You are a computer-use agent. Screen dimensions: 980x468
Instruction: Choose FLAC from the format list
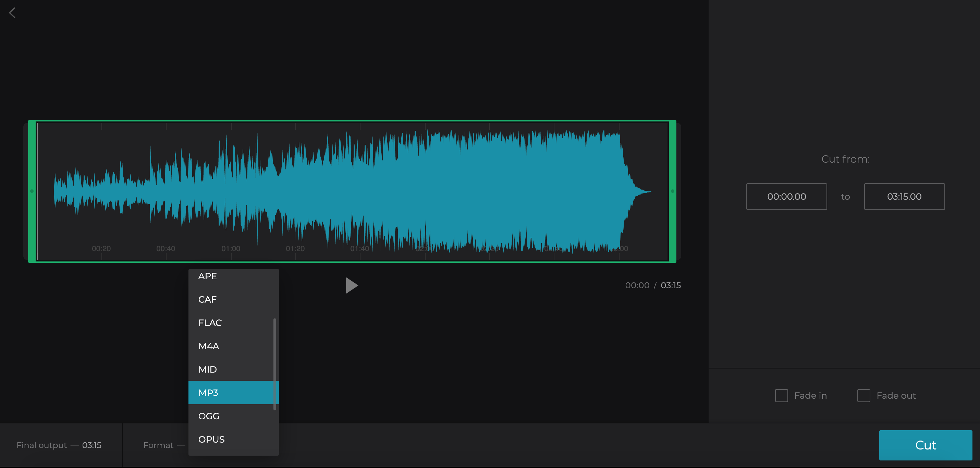(x=210, y=323)
